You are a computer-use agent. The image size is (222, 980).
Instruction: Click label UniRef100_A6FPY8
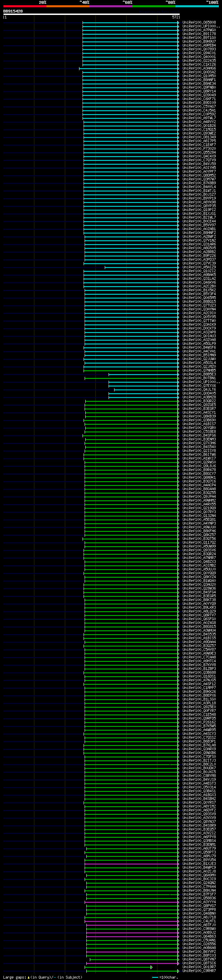pos(199,837)
